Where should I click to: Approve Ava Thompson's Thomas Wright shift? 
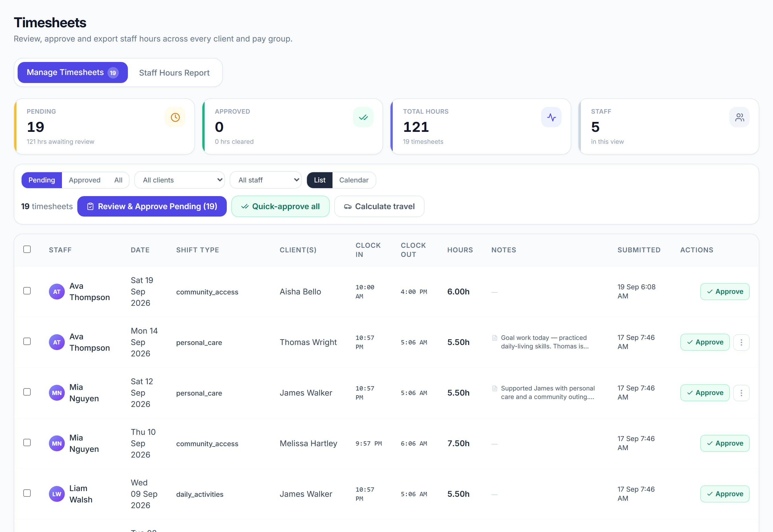point(705,342)
